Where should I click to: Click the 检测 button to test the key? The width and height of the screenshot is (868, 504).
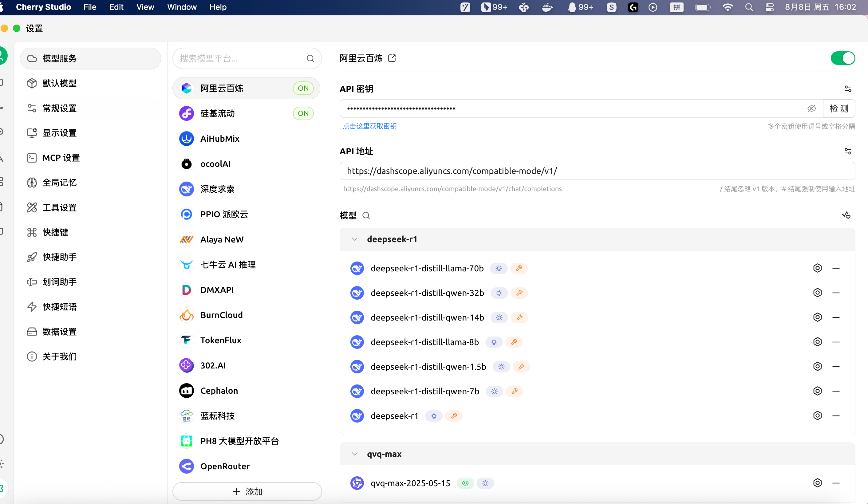point(838,108)
